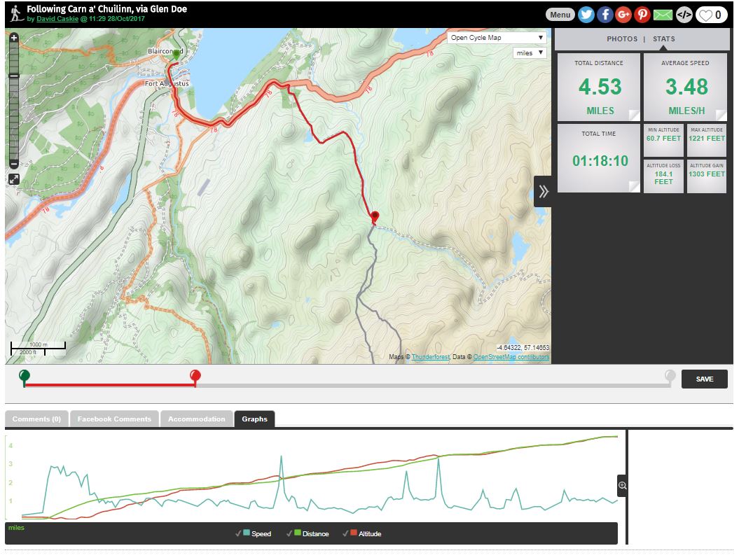Switch to the Accommodation tab
Image resolution: width=739 pixels, height=560 pixels.
point(197,419)
